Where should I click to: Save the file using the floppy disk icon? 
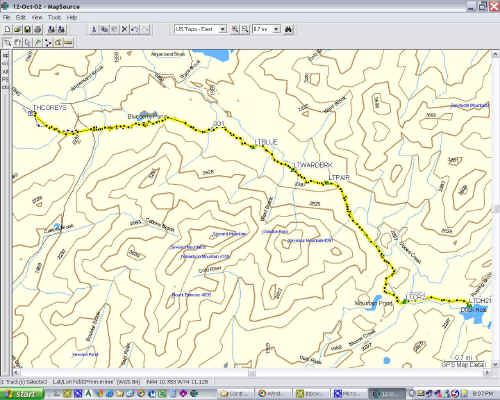[28, 29]
